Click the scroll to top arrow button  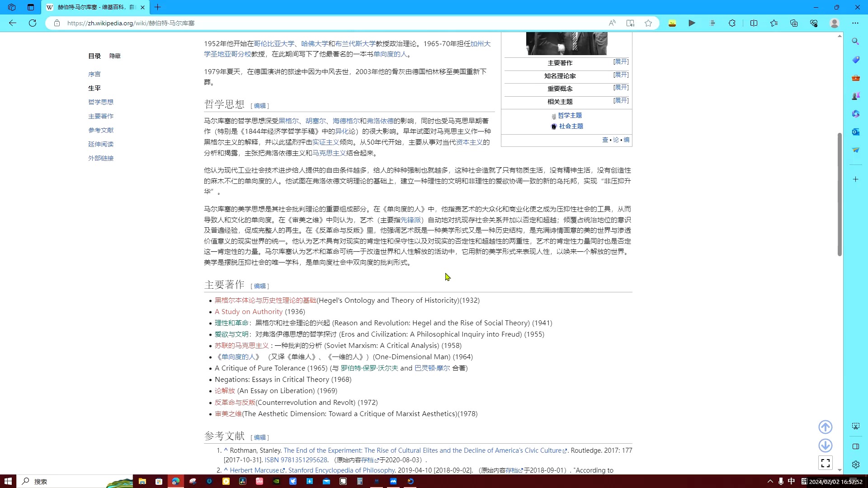(x=826, y=427)
